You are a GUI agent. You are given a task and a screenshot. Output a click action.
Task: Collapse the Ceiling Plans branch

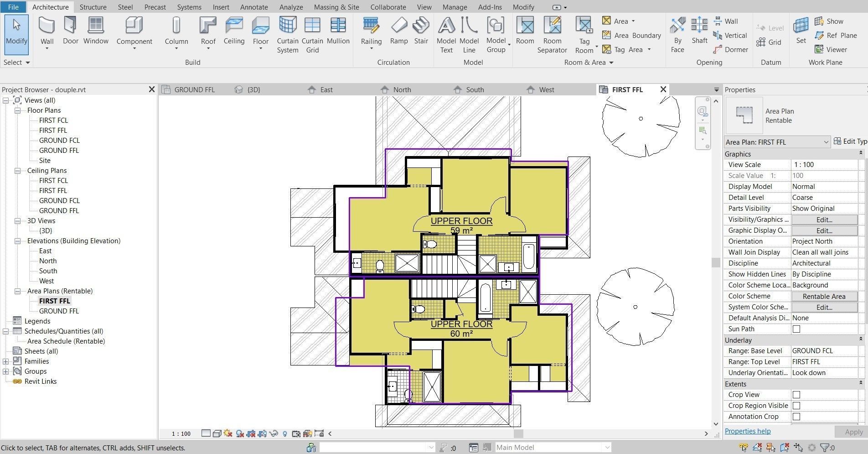tap(17, 171)
